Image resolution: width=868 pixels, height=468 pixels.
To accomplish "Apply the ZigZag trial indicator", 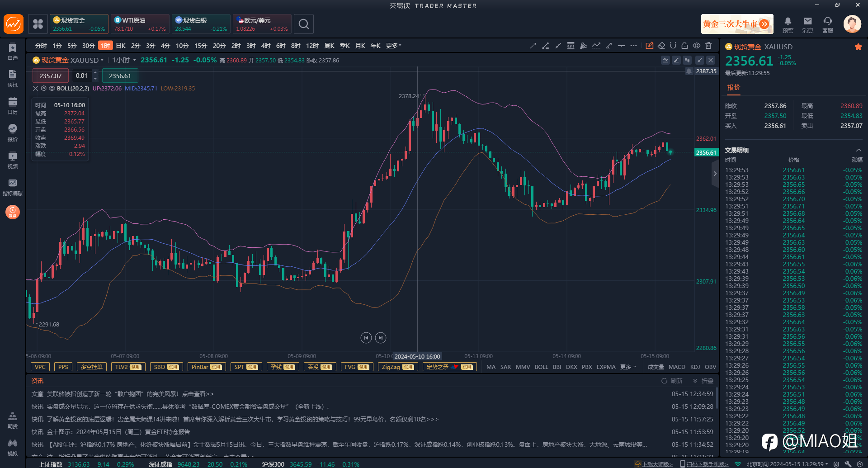I will point(398,367).
